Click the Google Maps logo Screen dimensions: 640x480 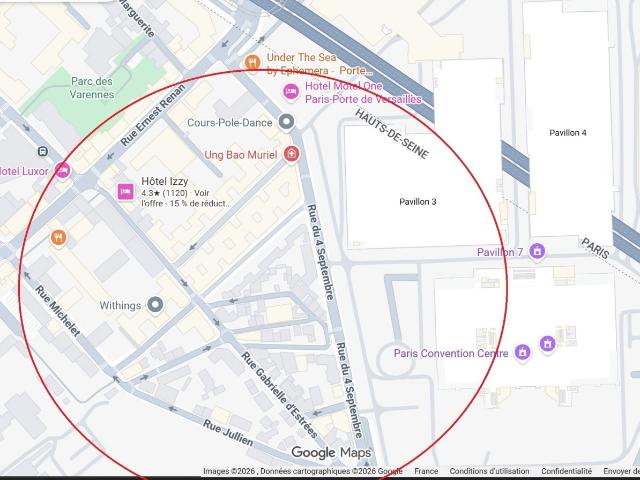tap(331, 453)
